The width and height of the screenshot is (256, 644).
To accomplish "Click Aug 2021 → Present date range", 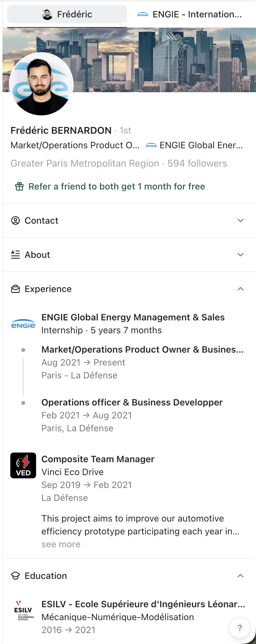I will pos(83,363).
